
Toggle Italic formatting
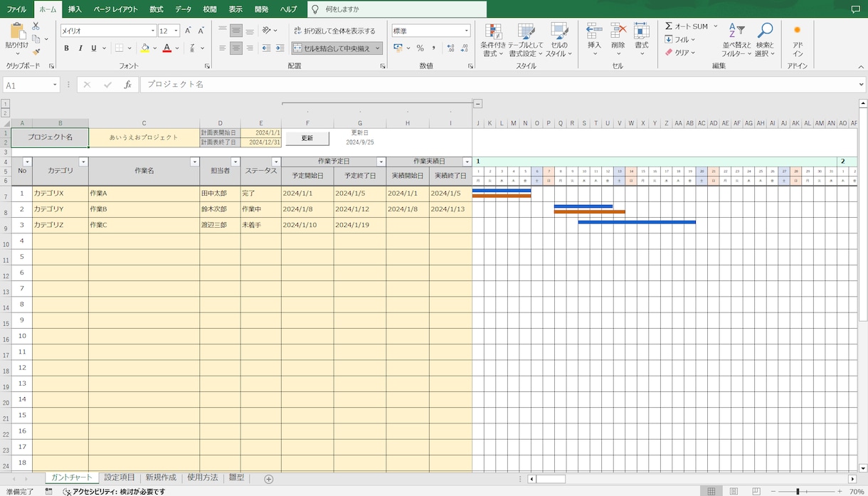tap(80, 48)
